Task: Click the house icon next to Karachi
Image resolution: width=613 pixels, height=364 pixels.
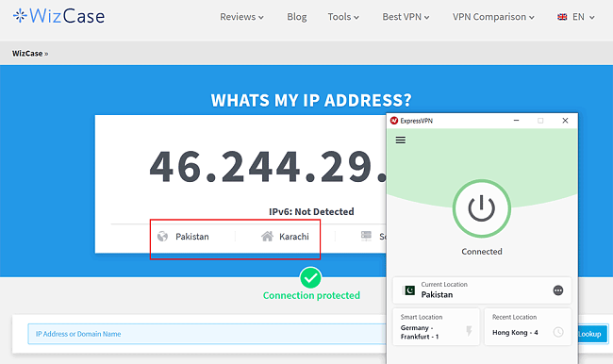Action: 268,236
